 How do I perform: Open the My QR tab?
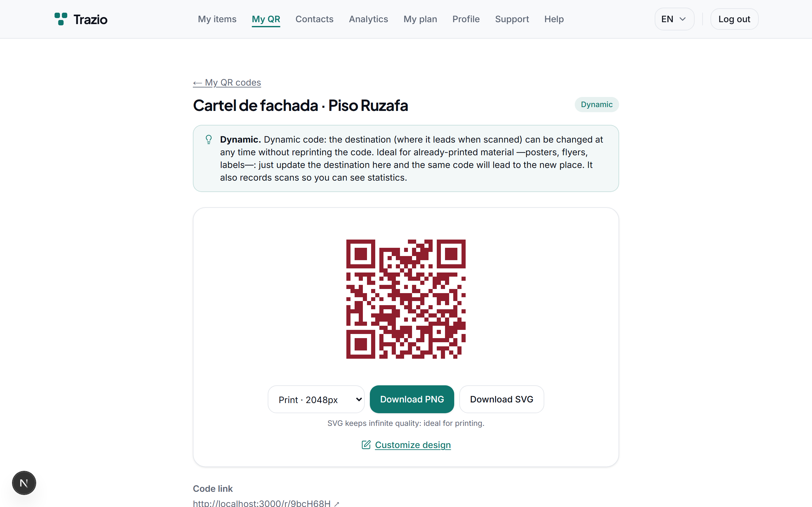(x=266, y=19)
